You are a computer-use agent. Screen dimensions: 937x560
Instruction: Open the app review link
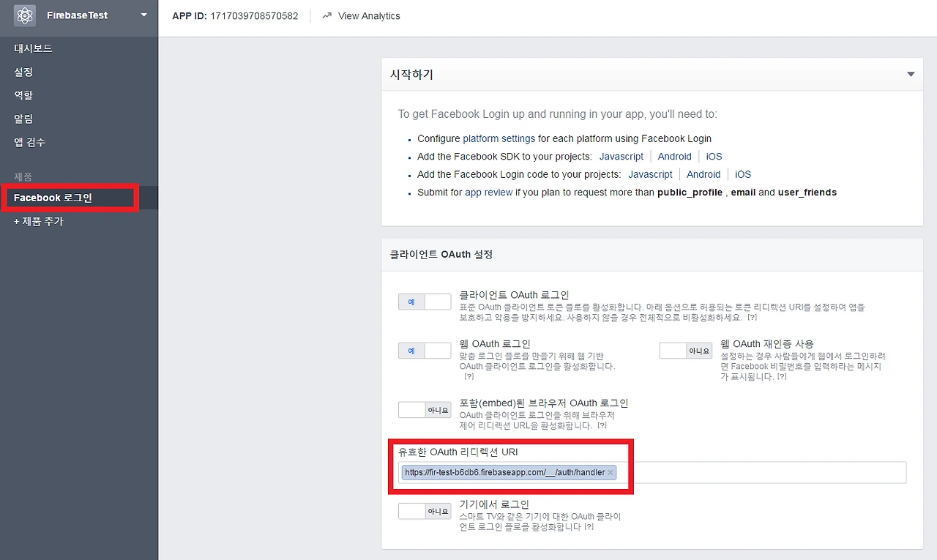point(489,193)
